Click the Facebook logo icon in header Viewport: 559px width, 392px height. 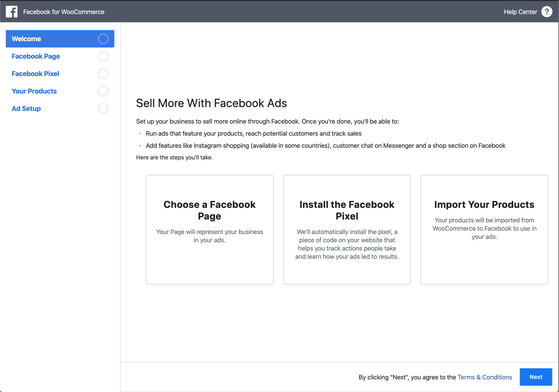tap(12, 12)
